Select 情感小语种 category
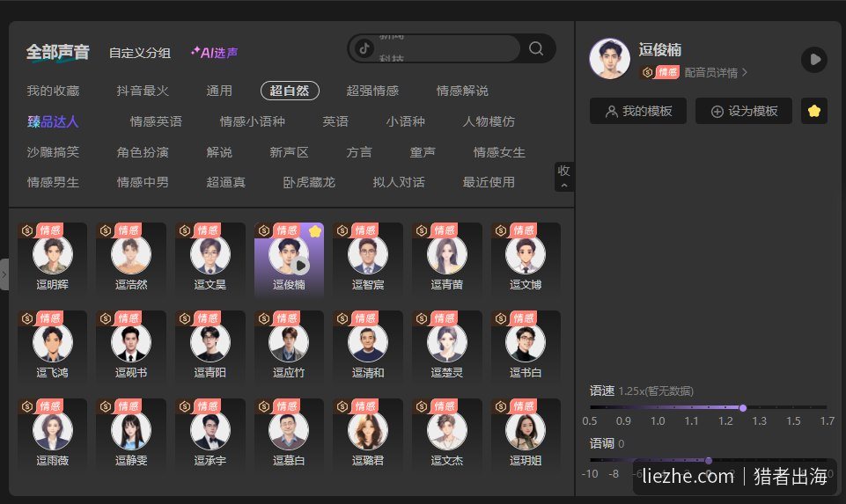 pos(252,121)
